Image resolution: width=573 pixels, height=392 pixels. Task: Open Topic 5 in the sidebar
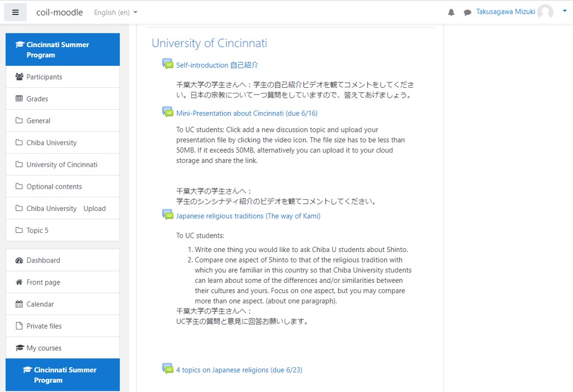[63, 231]
